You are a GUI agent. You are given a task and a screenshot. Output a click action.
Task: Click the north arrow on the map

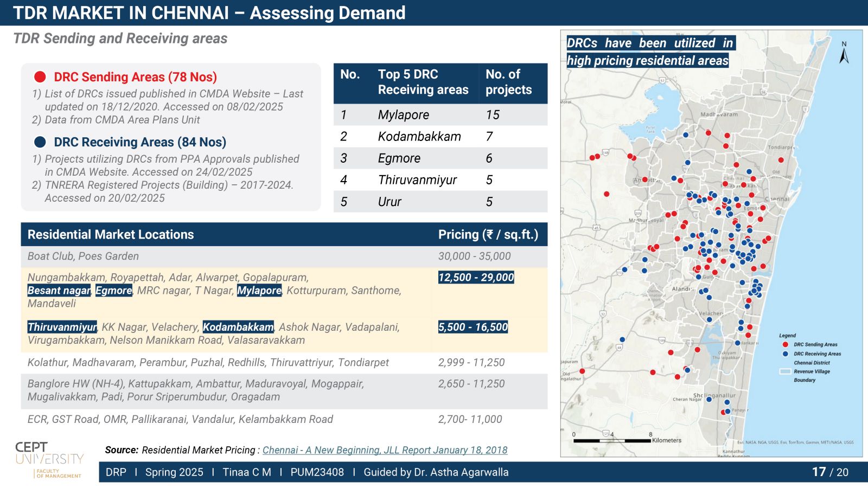pyautogui.click(x=844, y=53)
